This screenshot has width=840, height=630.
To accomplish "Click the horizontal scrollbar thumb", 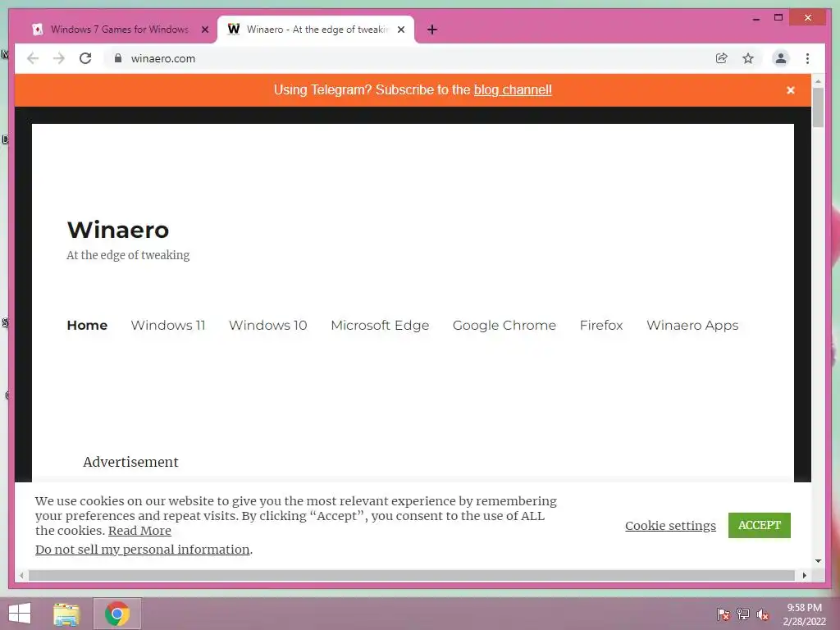I will (x=412, y=575).
